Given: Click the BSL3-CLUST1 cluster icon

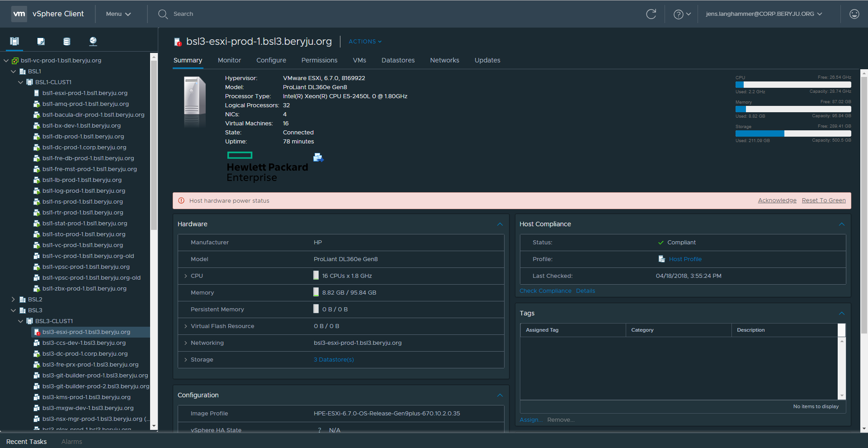Looking at the screenshot, I should (x=30, y=321).
